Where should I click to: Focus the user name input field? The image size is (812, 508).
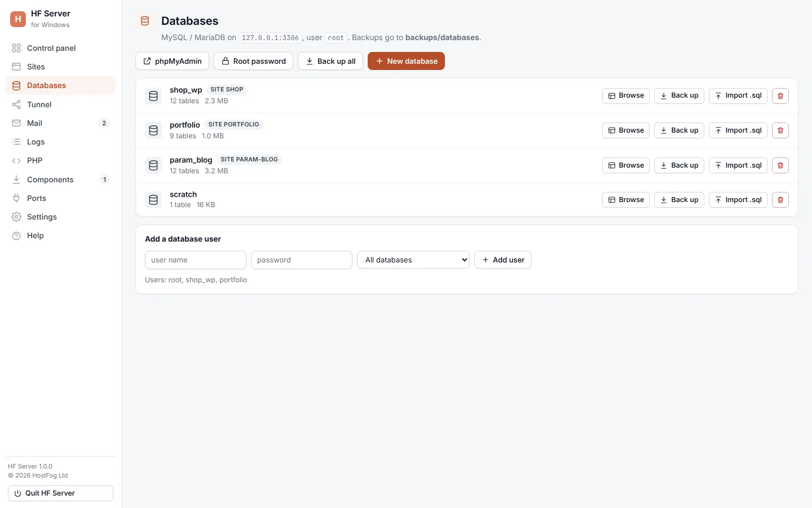coord(196,260)
